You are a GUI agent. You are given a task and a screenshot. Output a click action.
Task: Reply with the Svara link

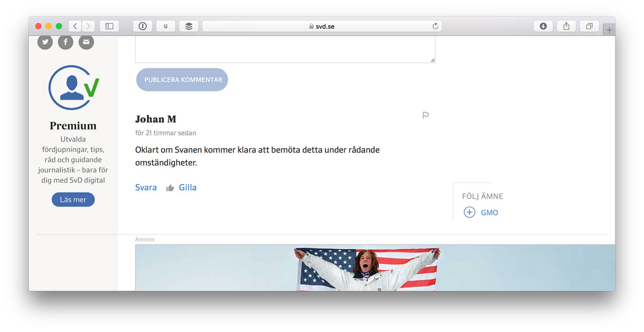146,188
